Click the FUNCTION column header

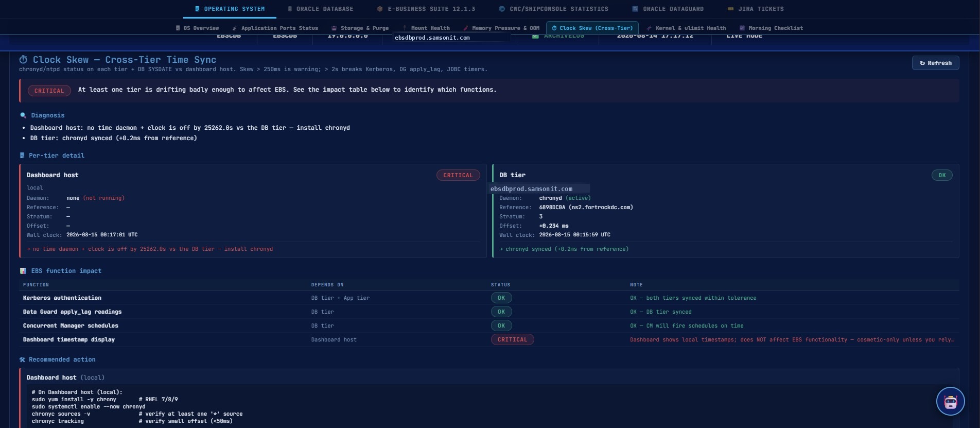pyautogui.click(x=36, y=285)
